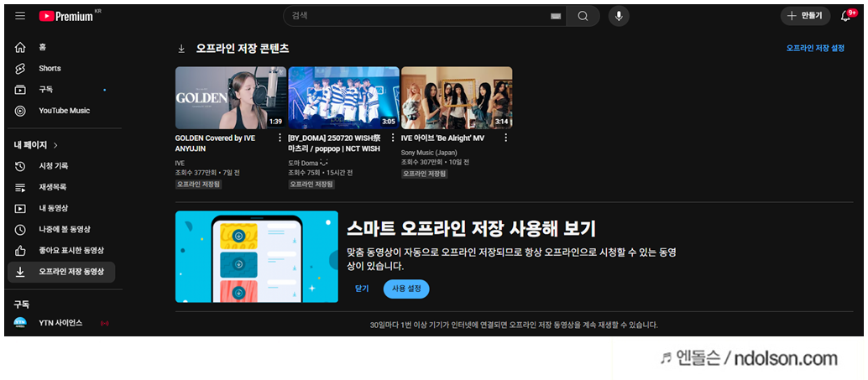Play the GOLDEN cover video thumbnail

point(231,98)
